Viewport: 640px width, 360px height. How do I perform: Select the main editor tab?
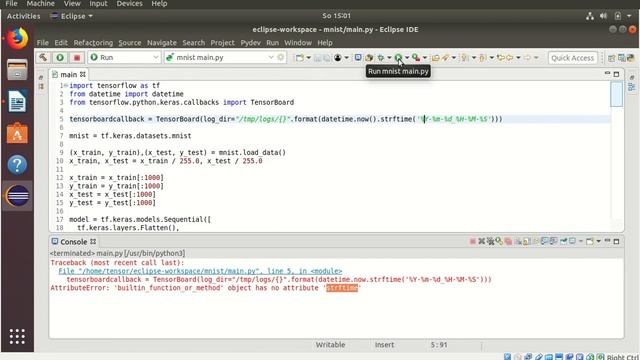68,74
